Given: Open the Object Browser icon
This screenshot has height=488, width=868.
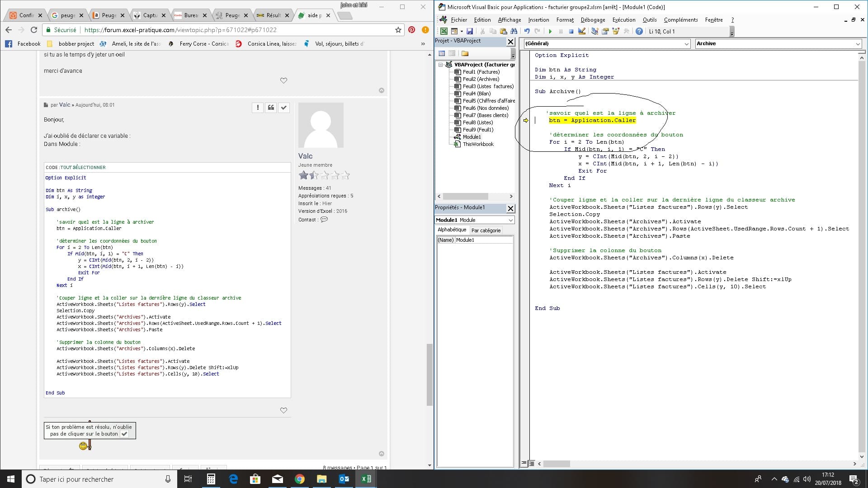Looking at the screenshot, I should (x=615, y=31).
